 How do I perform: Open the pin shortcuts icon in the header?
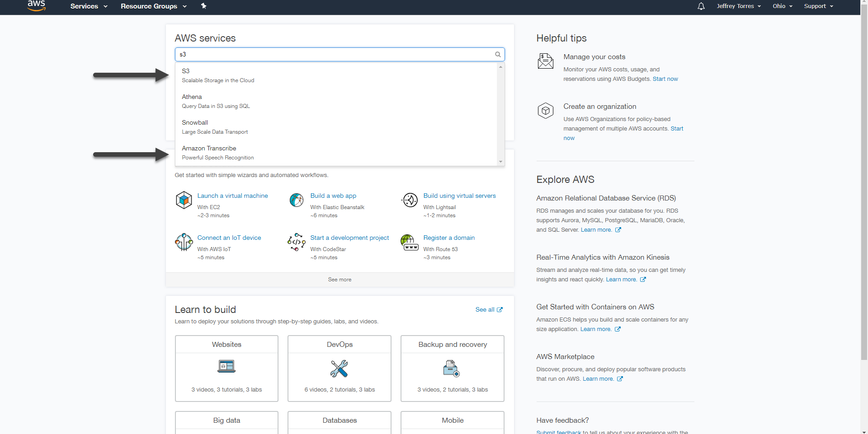pyautogui.click(x=204, y=6)
